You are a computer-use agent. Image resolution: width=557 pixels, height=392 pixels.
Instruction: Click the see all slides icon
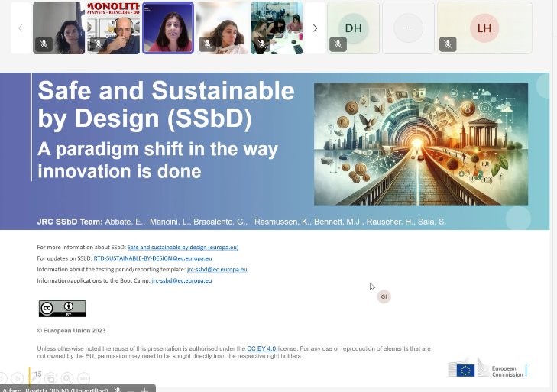click(50, 378)
